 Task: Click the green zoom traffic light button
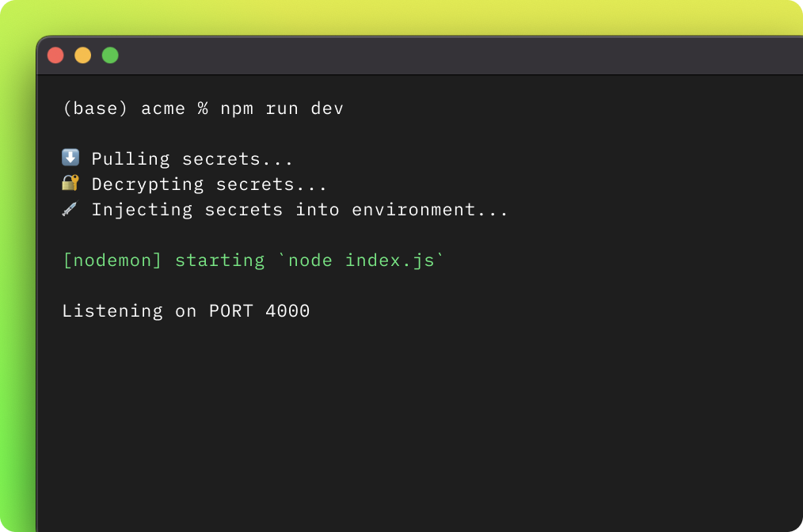point(111,55)
